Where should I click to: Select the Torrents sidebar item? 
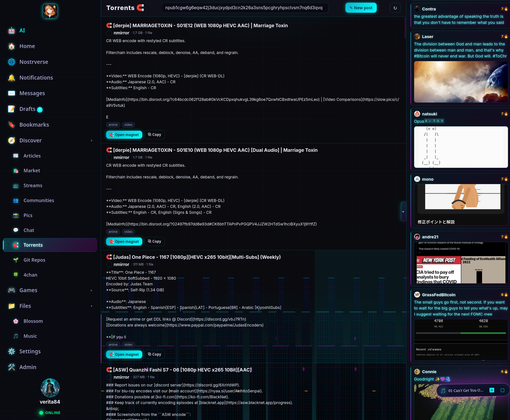(50, 245)
